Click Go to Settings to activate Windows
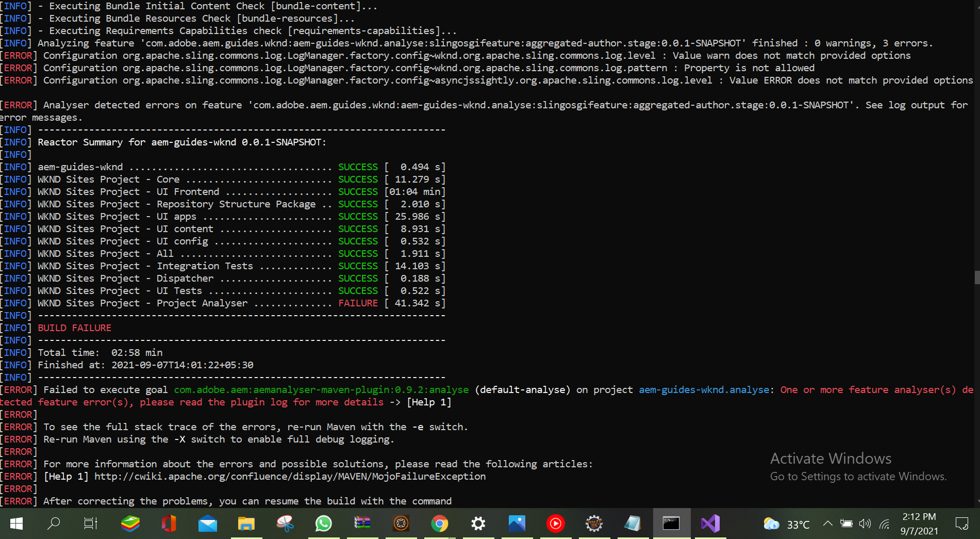The width and height of the screenshot is (980, 539). click(x=857, y=476)
